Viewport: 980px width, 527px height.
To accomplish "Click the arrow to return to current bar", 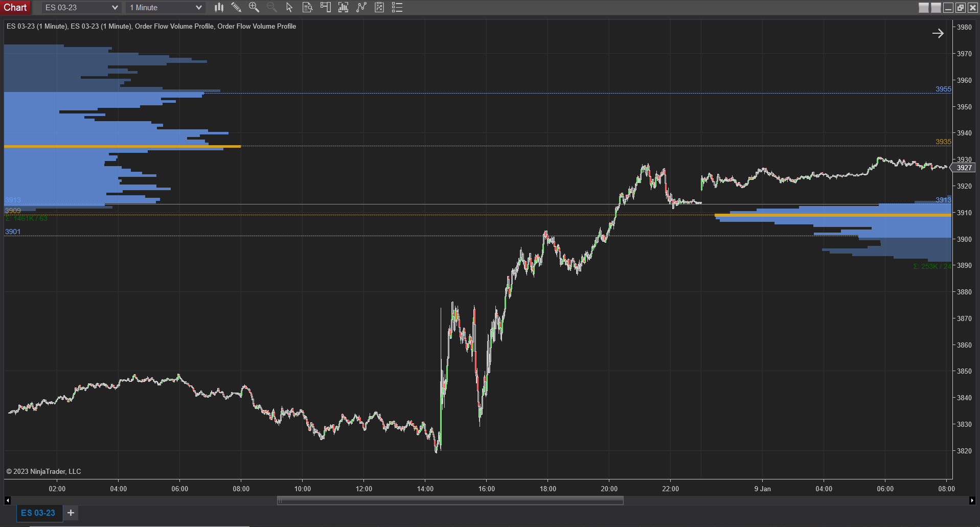I will (938, 33).
